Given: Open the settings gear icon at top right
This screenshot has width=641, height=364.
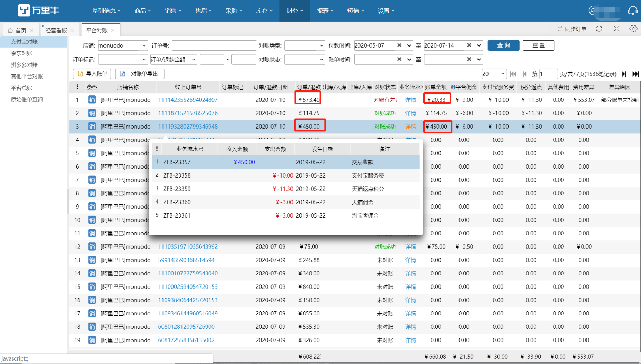Looking at the screenshot, I should click(633, 29).
